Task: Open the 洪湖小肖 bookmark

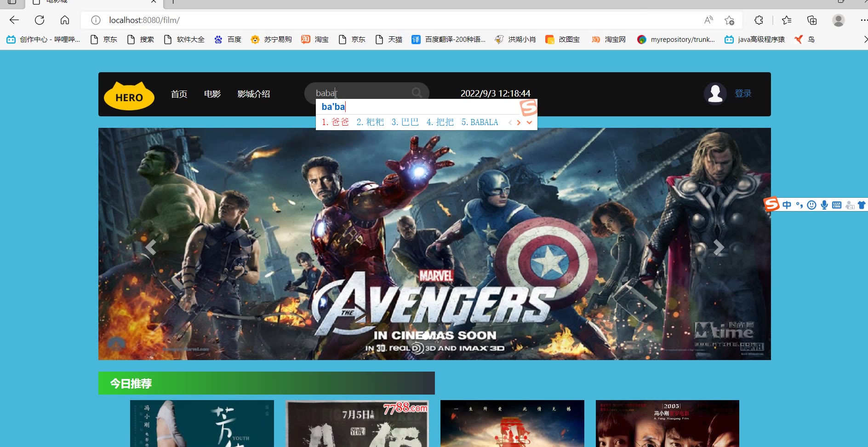Action: click(515, 40)
